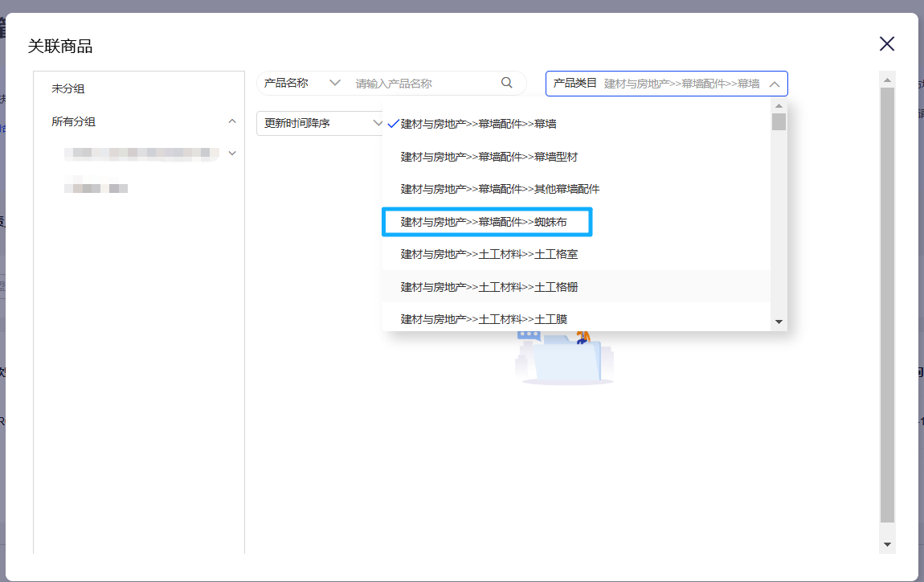The height and width of the screenshot is (582, 924).
Task: Close the 关联商品 dialog
Action: pyautogui.click(x=887, y=44)
